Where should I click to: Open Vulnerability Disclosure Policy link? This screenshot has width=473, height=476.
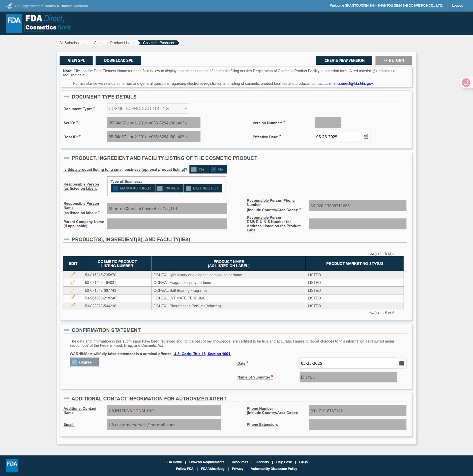tap(274, 469)
